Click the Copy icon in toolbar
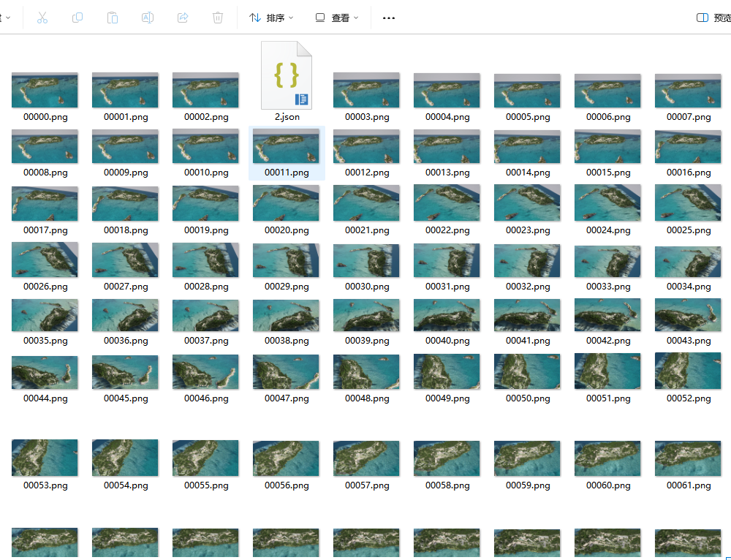731x560 pixels. pos(77,18)
